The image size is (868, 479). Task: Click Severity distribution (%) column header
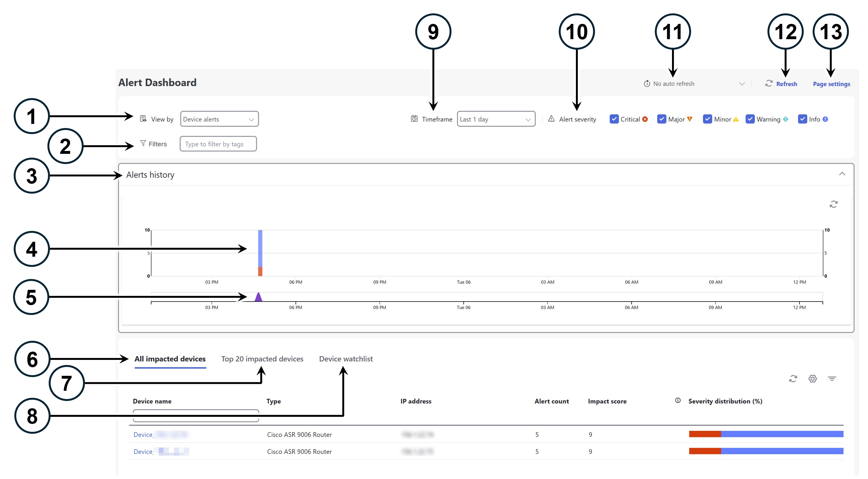[x=725, y=401]
